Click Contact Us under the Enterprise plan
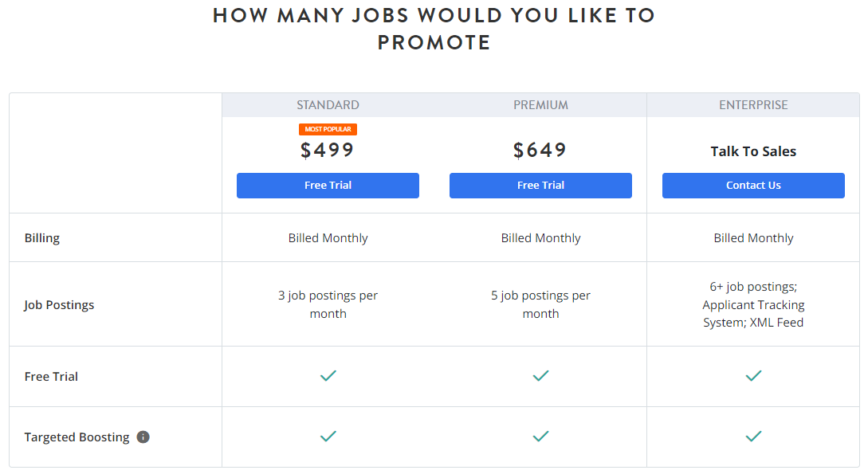Viewport: 868px width, 474px height. 753,185
